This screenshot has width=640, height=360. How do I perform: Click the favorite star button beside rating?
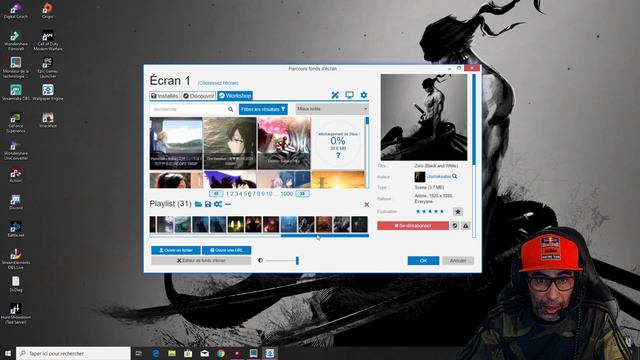[x=458, y=211]
